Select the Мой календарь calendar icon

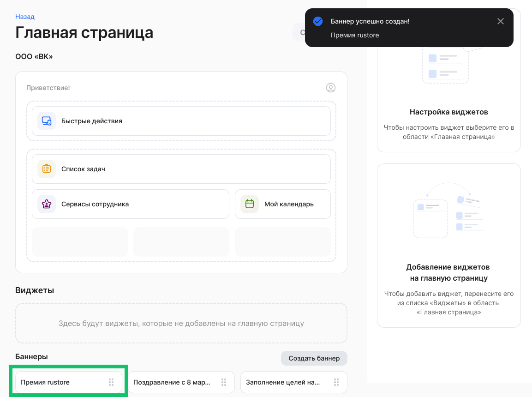249,204
